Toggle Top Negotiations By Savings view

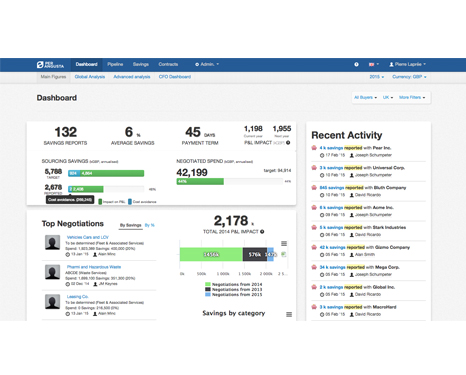tap(130, 225)
